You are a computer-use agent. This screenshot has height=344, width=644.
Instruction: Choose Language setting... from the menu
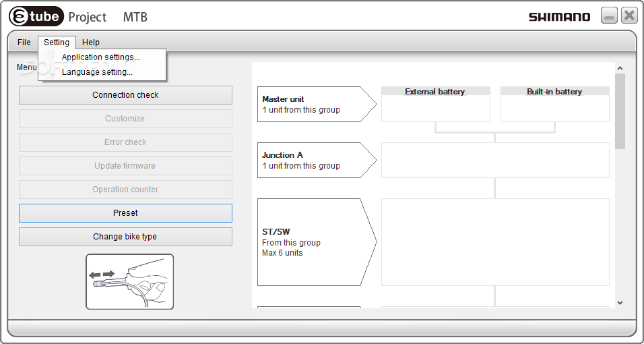tap(97, 72)
